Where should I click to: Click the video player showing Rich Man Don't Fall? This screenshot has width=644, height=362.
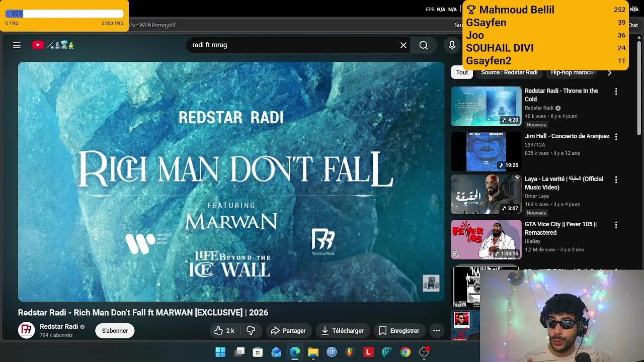pyautogui.click(x=231, y=182)
